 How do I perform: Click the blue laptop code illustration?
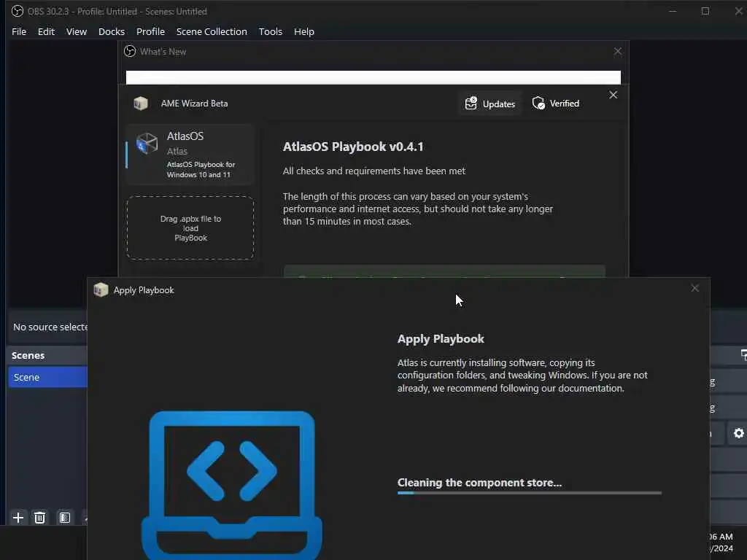click(231, 485)
